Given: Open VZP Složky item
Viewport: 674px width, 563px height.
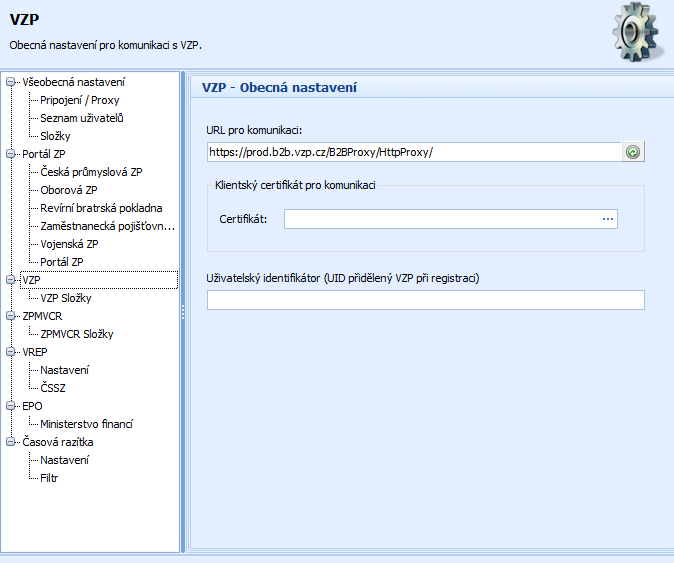Looking at the screenshot, I should (66, 298).
